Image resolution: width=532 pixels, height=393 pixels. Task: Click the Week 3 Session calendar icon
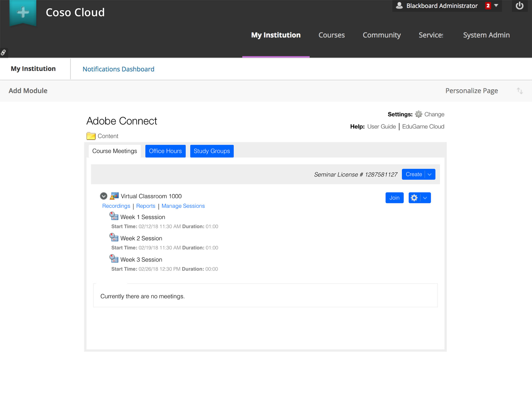114,259
